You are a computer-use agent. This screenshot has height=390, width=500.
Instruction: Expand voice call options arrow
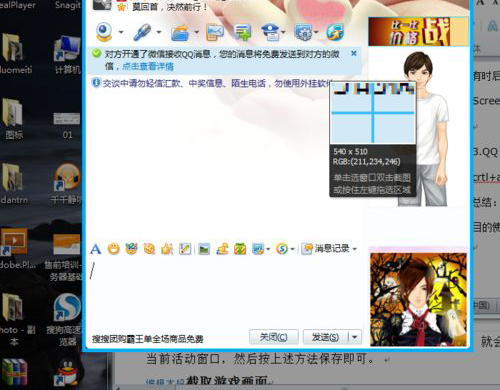pyautogui.click(x=159, y=32)
